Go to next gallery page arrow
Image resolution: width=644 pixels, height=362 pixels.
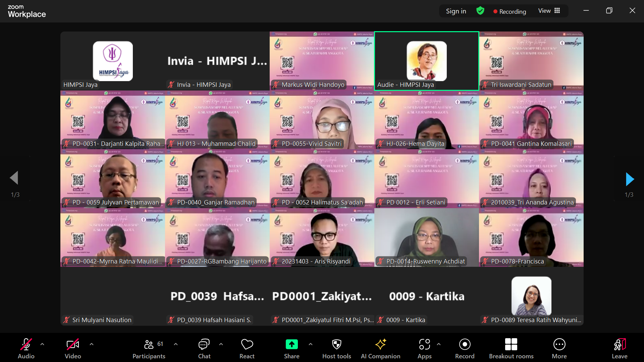(x=630, y=179)
